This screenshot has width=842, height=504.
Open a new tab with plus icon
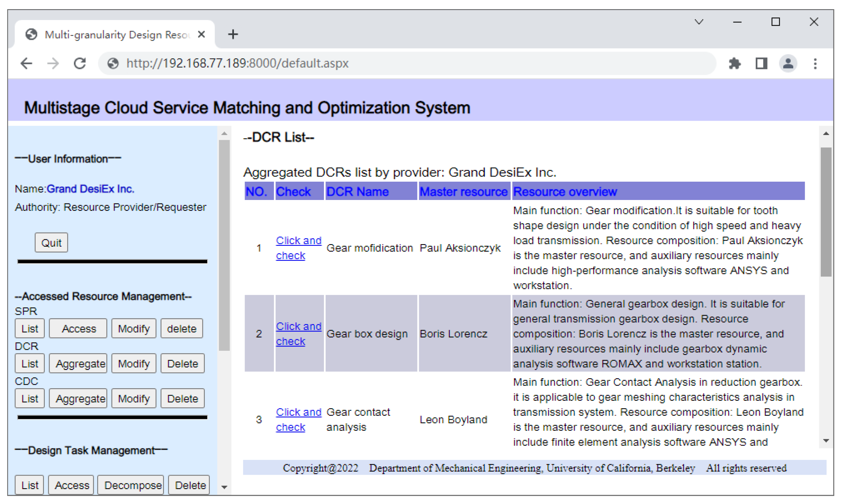(x=233, y=34)
